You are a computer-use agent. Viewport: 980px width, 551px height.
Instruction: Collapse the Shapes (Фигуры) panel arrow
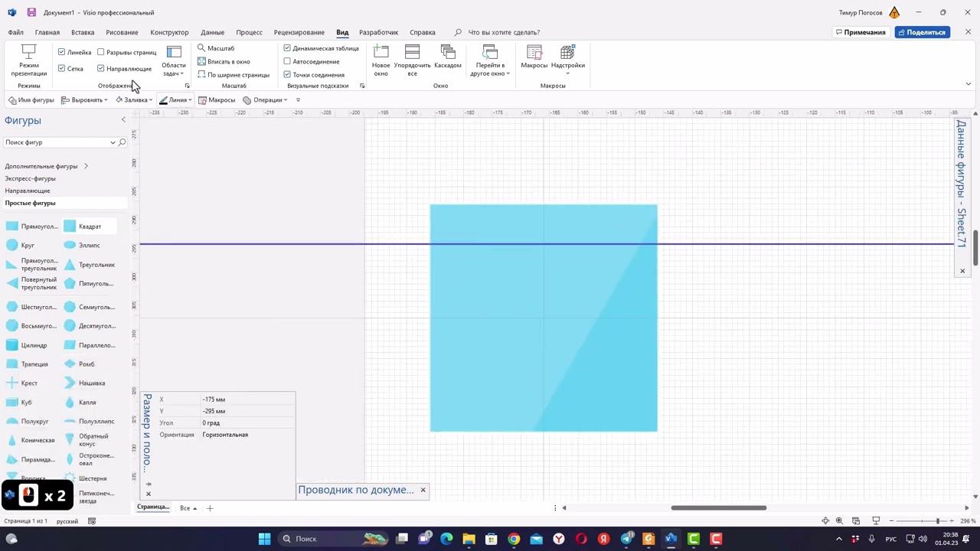click(123, 120)
